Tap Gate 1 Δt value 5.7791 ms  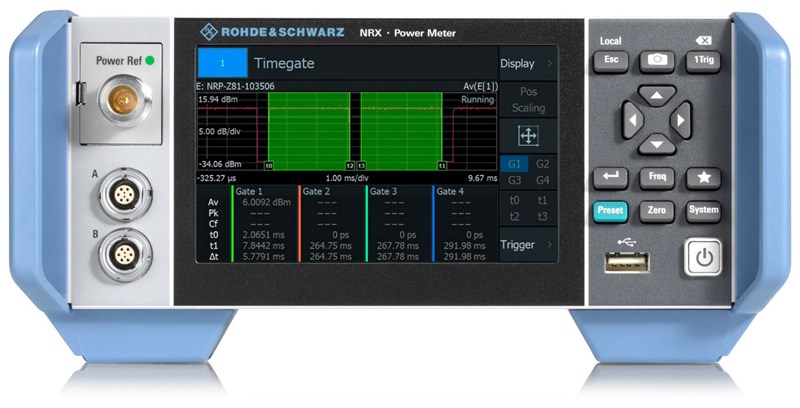click(x=263, y=257)
